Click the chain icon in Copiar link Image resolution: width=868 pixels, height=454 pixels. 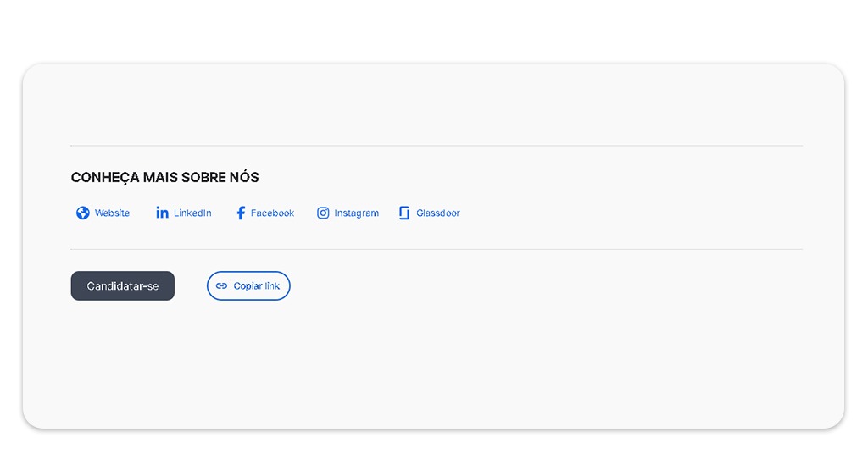coord(221,286)
